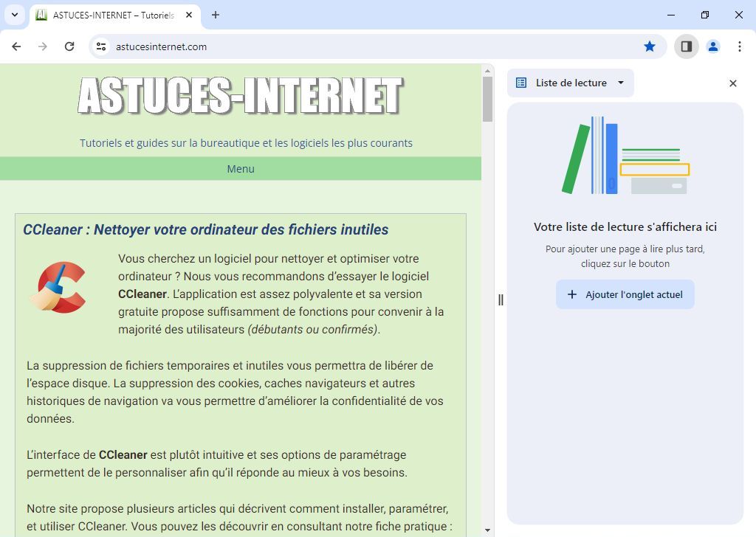This screenshot has height=537, width=756.
Task: Open the Chrome side panel icon in toolbar
Action: point(686,46)
